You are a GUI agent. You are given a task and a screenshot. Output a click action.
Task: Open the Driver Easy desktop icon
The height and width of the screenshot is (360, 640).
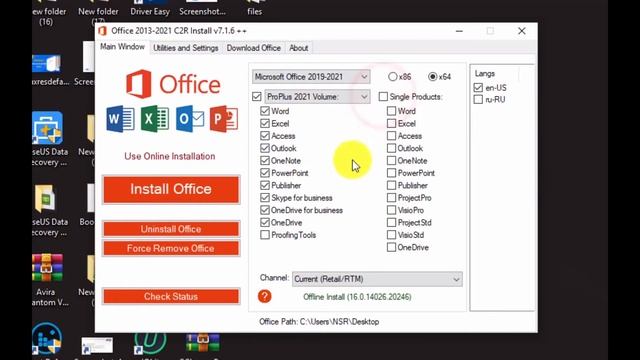coord(150,8)
